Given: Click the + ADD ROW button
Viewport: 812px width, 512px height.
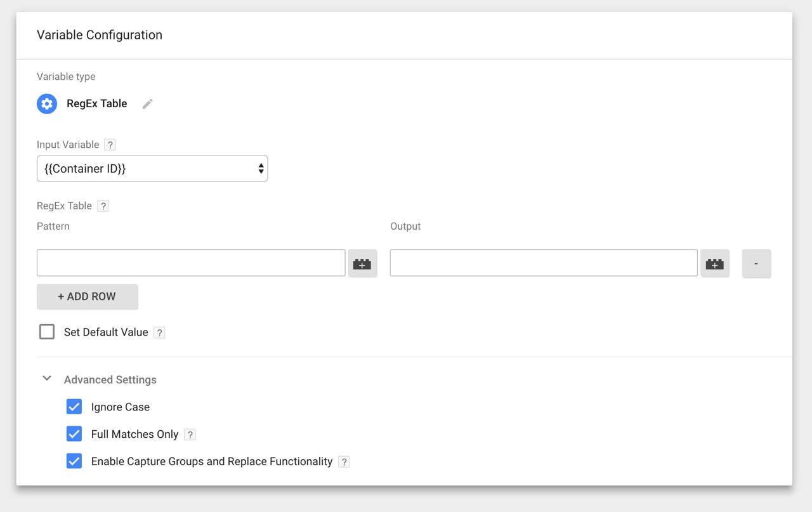Looking at the screenshot, I should pos(87,296).
